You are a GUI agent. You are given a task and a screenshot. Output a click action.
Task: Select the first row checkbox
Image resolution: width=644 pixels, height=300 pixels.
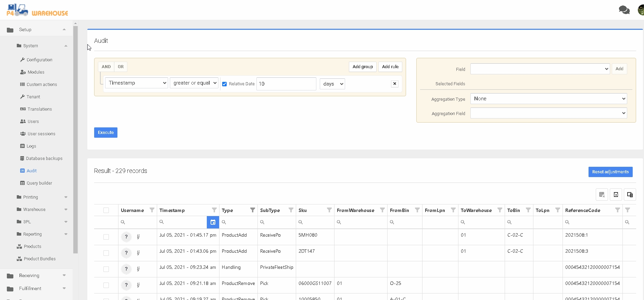point(106,237)
